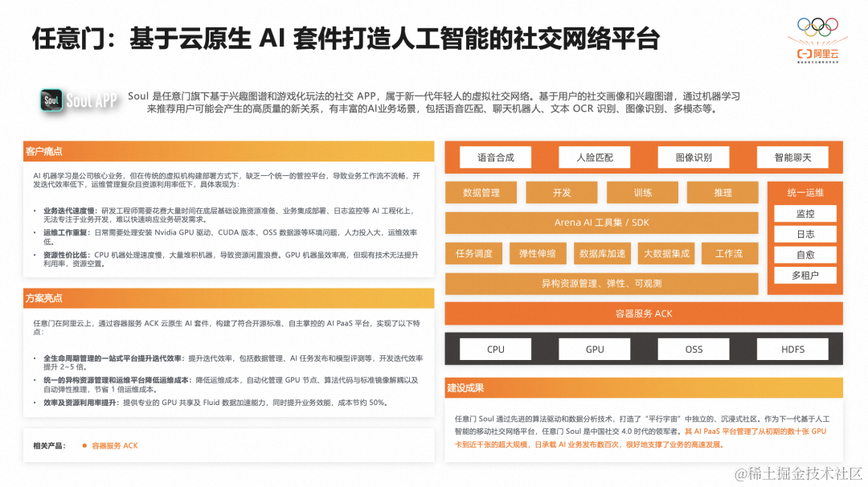This screenshot has height=487, width=868.
Task: Click the 业务迭代速度慢 bullet text
Action: (229, 215)
